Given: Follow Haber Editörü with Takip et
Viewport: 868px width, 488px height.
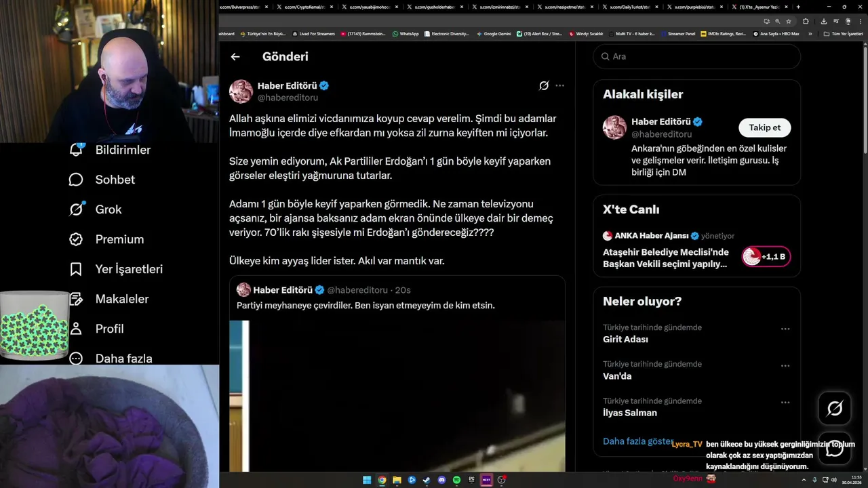Looking at the screenshot, I should tap(764, 127).
